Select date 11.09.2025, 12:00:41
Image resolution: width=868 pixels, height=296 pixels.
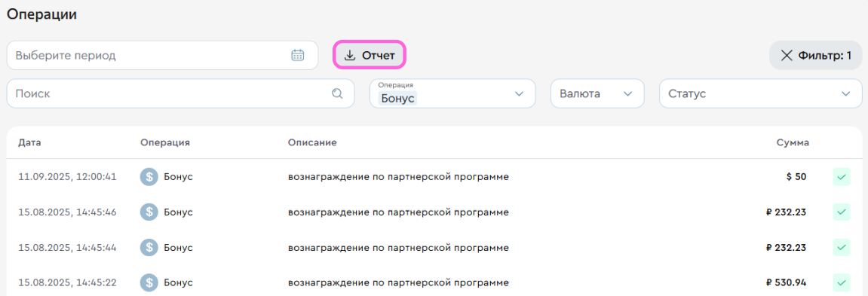click(67, 177)
